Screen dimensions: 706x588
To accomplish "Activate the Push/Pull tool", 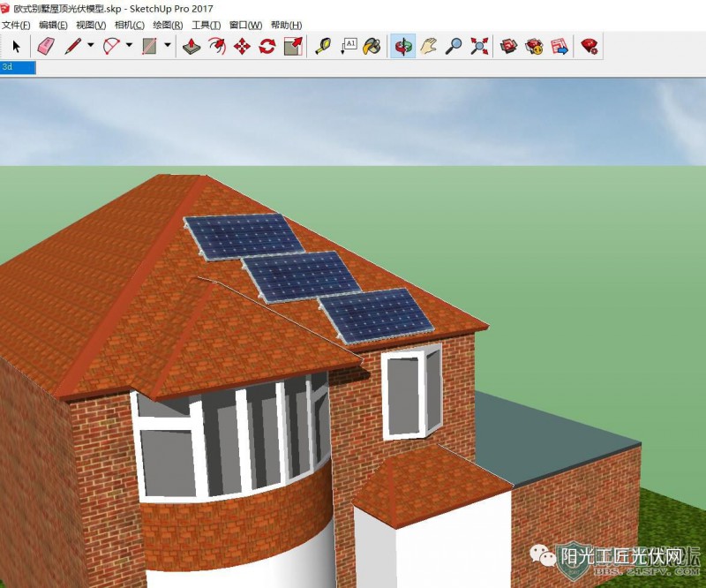I will (192, 46).
